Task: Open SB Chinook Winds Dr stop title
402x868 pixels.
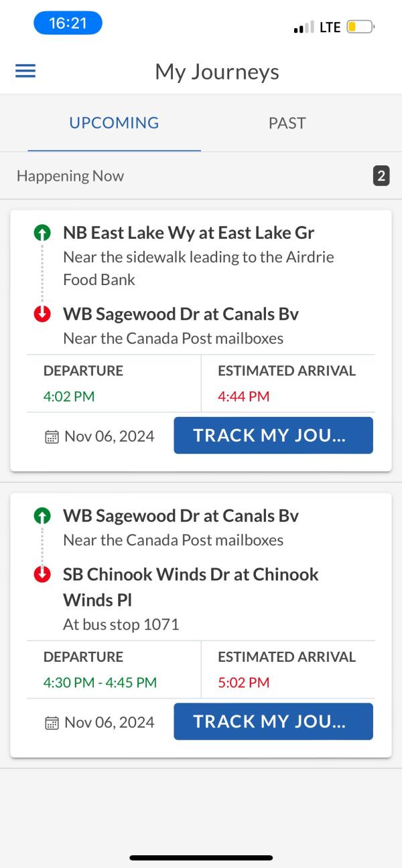Action: (191, 587)
